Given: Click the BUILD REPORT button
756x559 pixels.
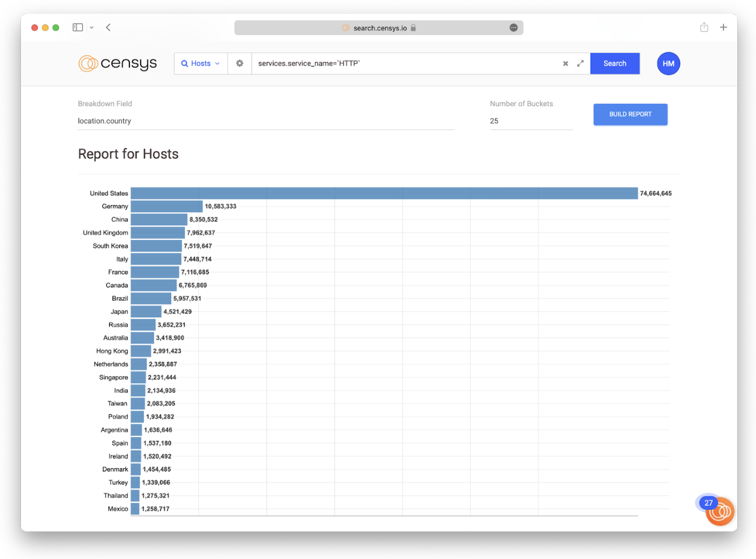Looking at the screenshot, I should pyautogui.click(x=630, y=114).
